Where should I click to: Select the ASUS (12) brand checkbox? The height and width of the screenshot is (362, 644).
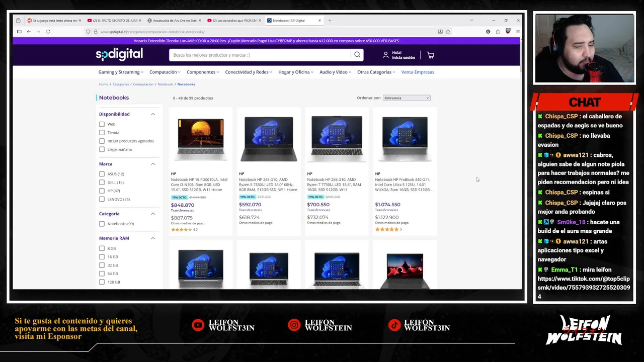102,174
